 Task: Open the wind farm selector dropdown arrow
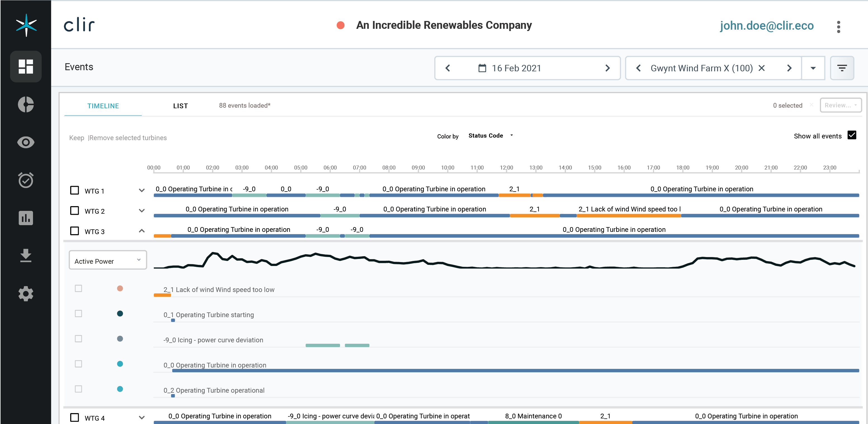[813, 68]
